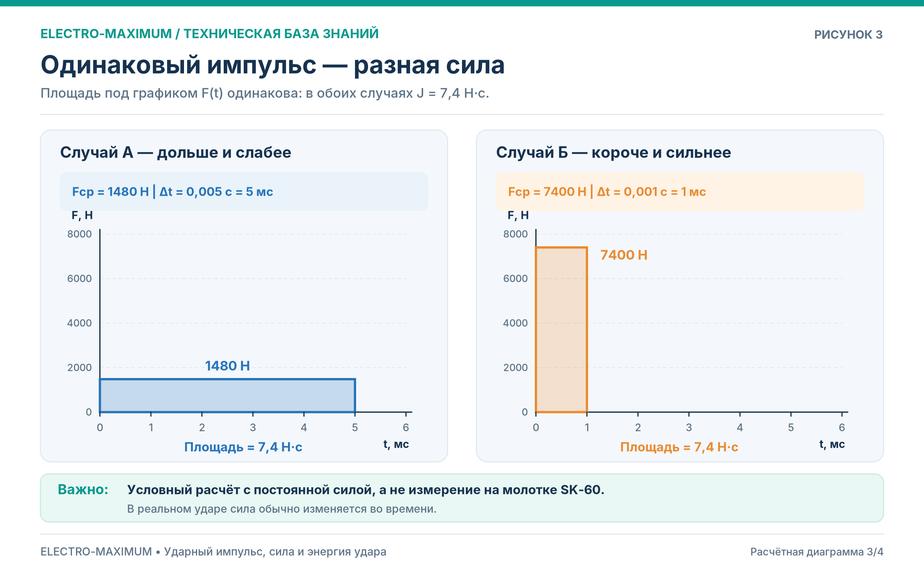Click x-axis tick 3 in chart A
The image size is (924, 578).
tap(253, 427)
